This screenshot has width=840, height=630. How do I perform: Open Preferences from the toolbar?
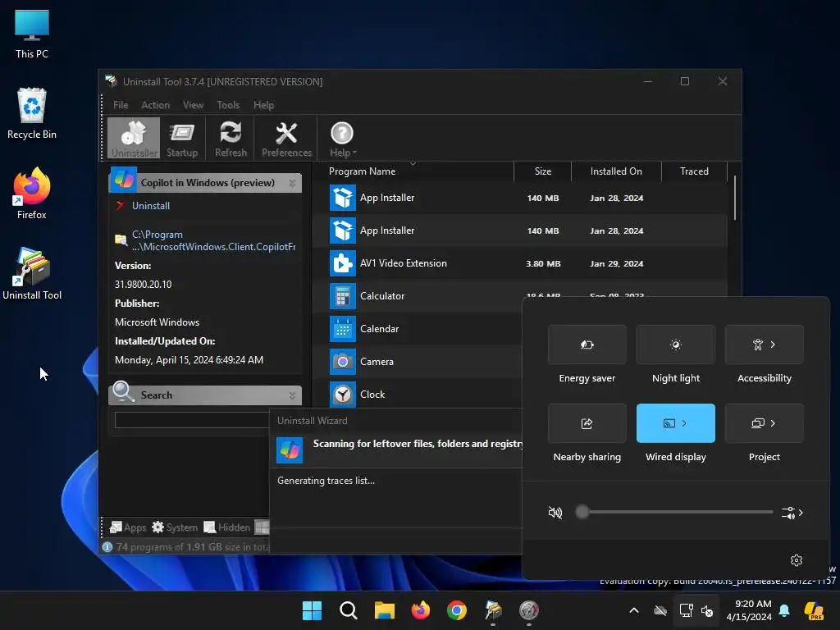(286, 138)
